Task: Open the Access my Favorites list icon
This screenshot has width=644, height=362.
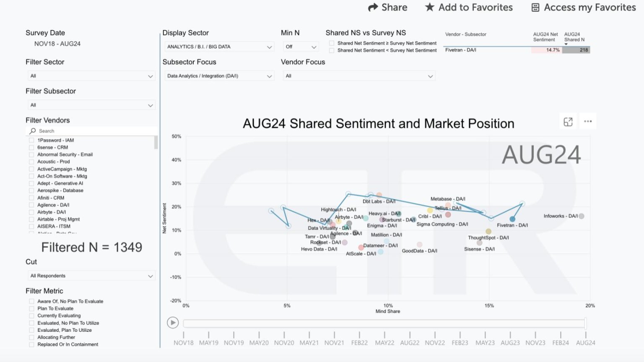Action: tap(535, 8)
